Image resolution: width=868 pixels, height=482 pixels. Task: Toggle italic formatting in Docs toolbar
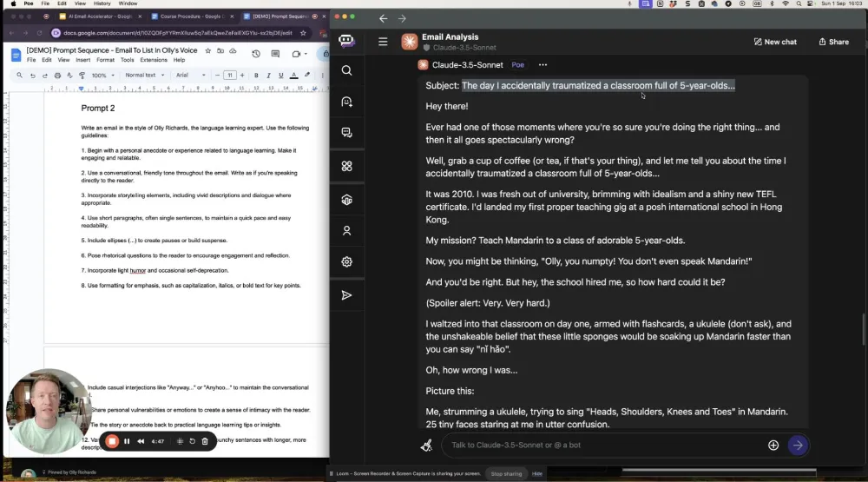[268, 76]
